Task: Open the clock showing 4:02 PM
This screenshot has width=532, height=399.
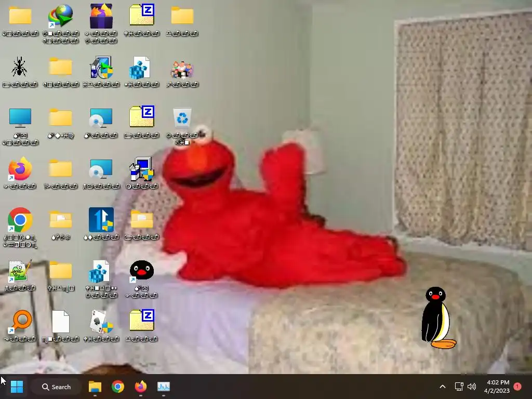Action: (497, 387)
